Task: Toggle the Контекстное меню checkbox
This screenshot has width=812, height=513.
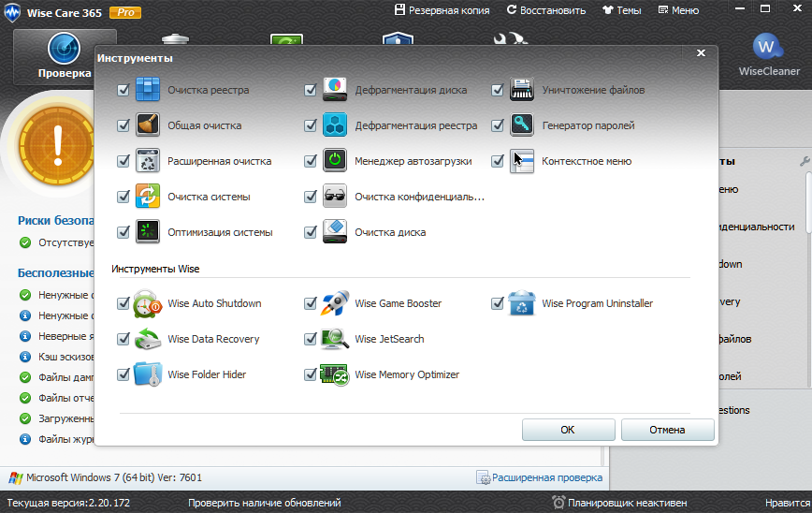Action: click(498, 161)
